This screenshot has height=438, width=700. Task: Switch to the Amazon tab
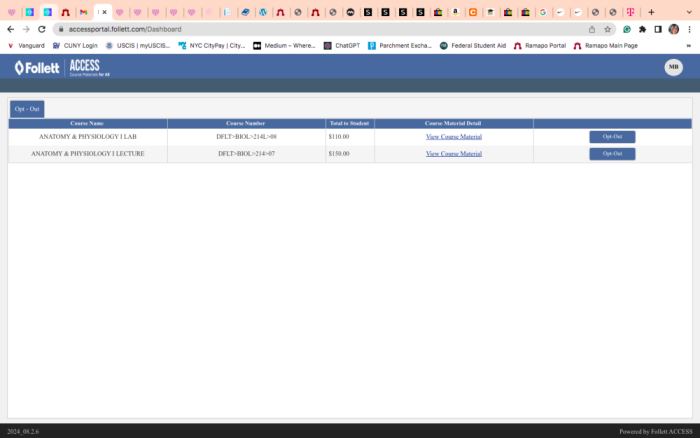(455, 12)
